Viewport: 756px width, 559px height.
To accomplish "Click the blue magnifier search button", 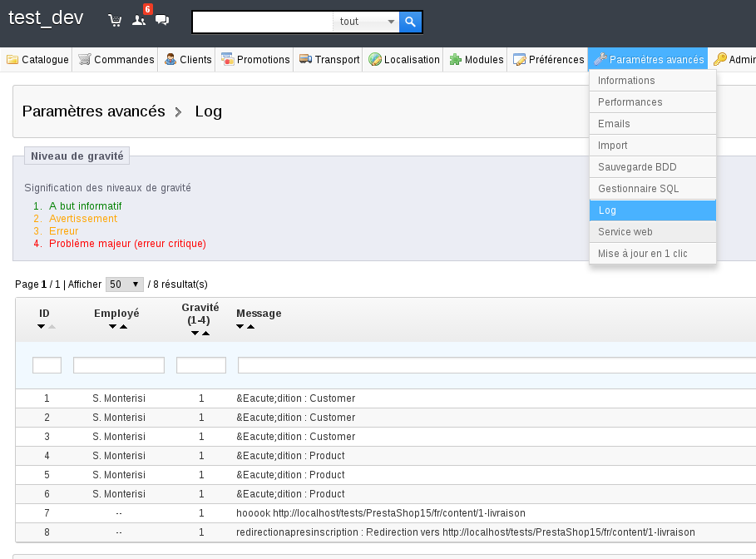I will click(410, 22).
